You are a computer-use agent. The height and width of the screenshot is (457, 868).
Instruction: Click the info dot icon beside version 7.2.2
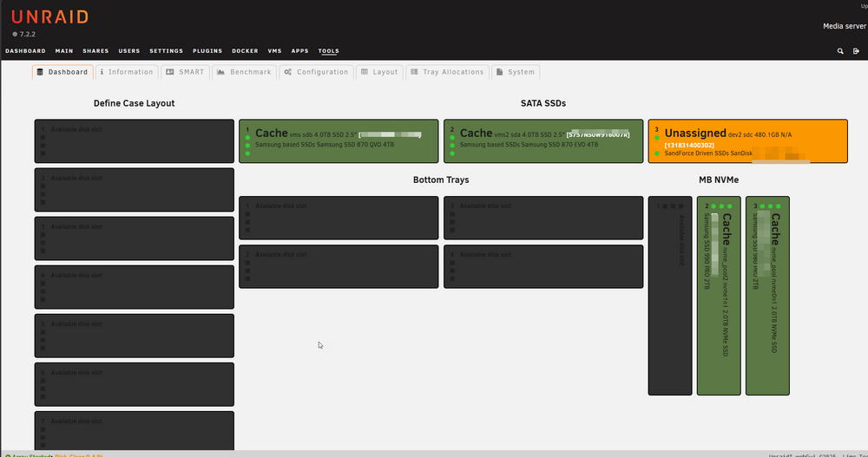tap(15, 35)
